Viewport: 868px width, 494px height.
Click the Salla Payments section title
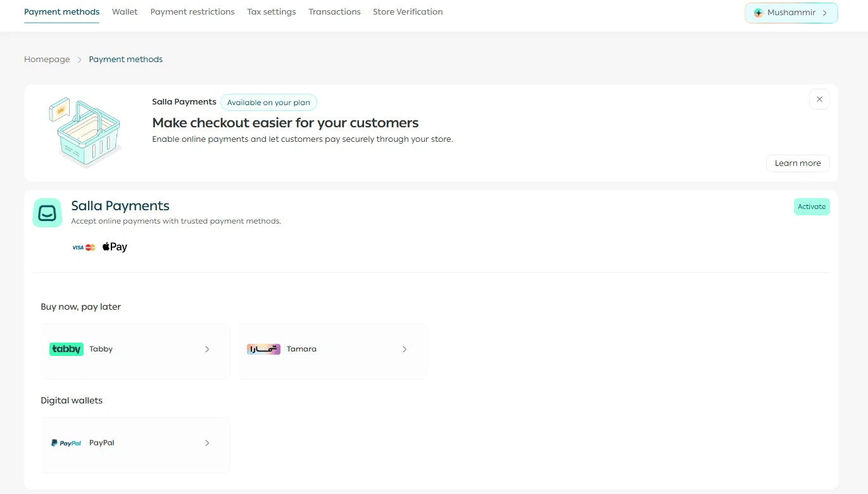(120, 206)
